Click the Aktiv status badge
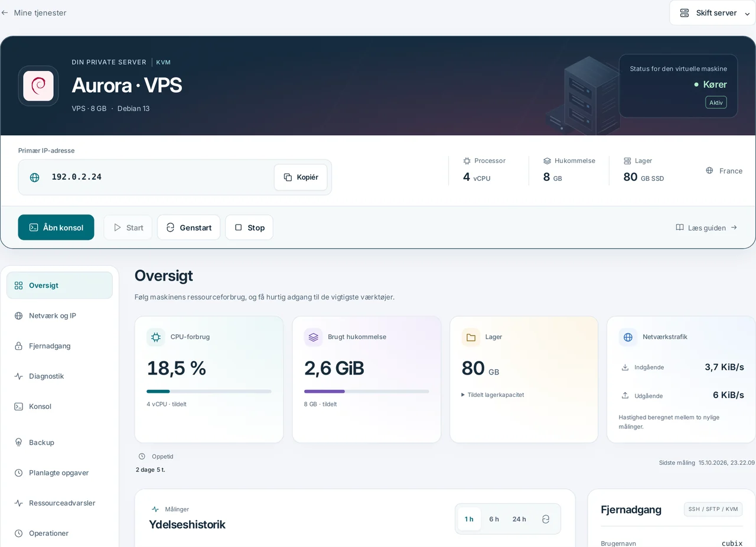756x547 pixels. tap(716, 102)
